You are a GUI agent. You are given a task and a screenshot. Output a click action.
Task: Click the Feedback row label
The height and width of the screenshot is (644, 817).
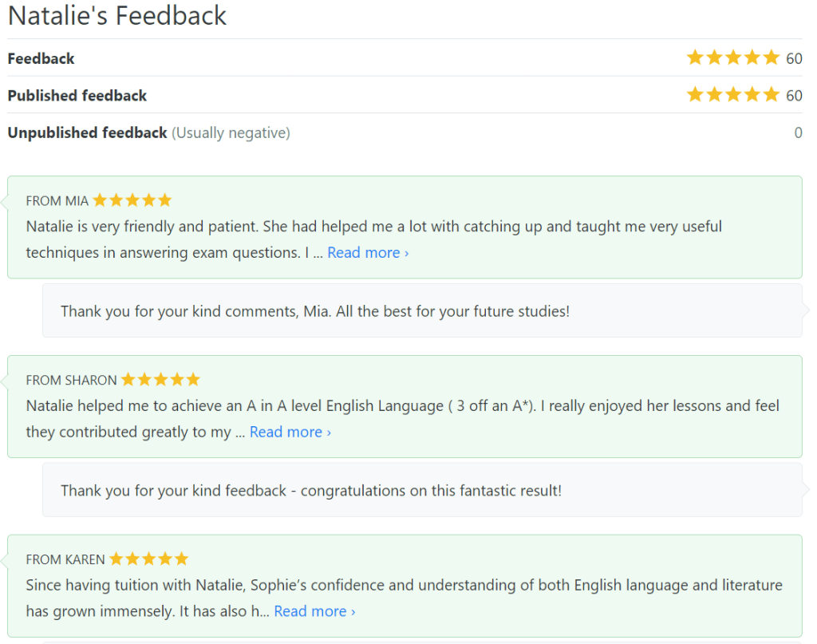(x=41, y=58)
